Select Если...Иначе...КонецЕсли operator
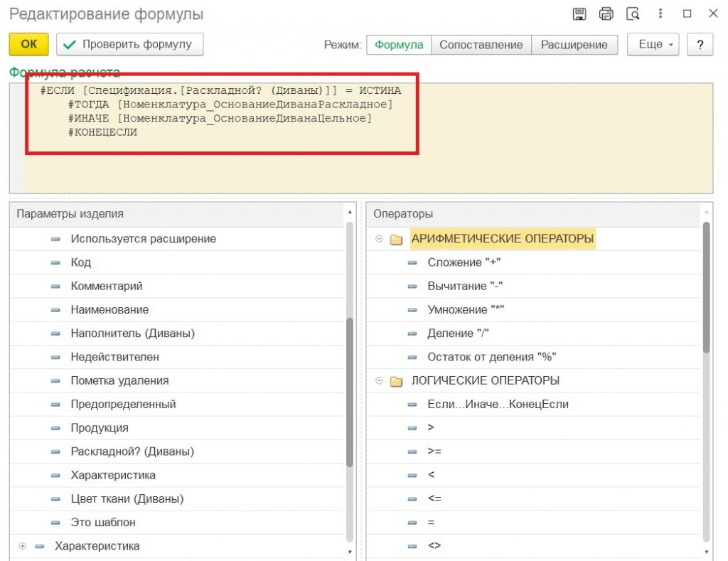728x561 pixels. pyautogui.click(x=533, y=405)
